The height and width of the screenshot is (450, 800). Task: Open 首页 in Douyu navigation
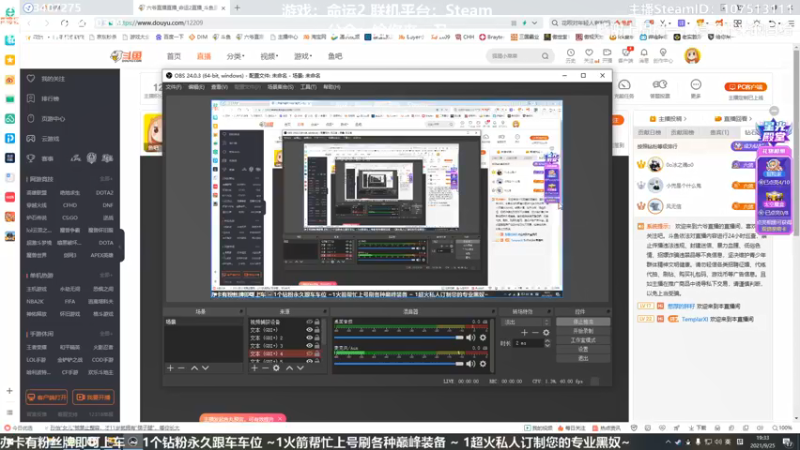click(x=173, y=56)
